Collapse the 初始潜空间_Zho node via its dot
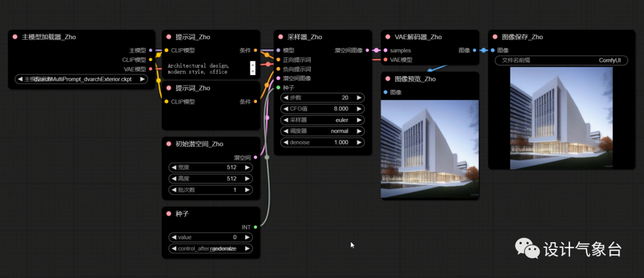The height and width of the screenshot is (278, 644). 169,144
